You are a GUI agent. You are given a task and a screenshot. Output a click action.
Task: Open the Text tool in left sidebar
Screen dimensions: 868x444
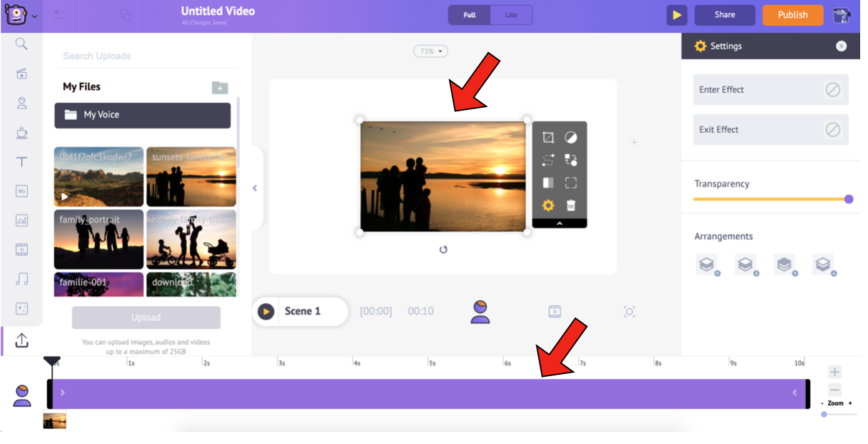click(21, 162)
